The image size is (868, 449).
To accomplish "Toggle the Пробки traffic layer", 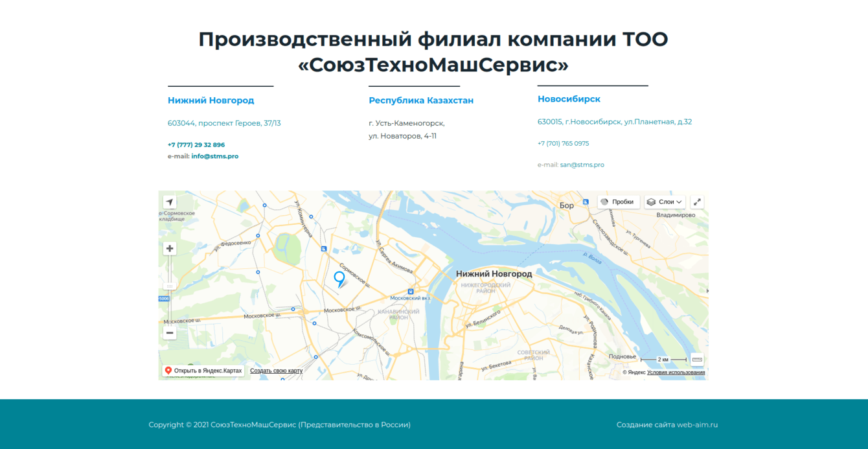I will 618,202.
